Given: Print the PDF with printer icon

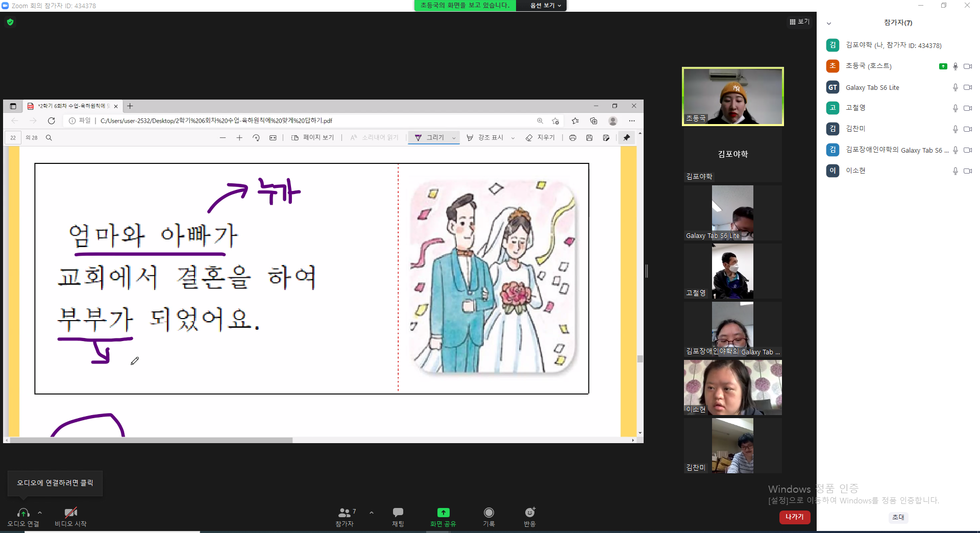Looking at the screenshot, I should coord(573,138).
